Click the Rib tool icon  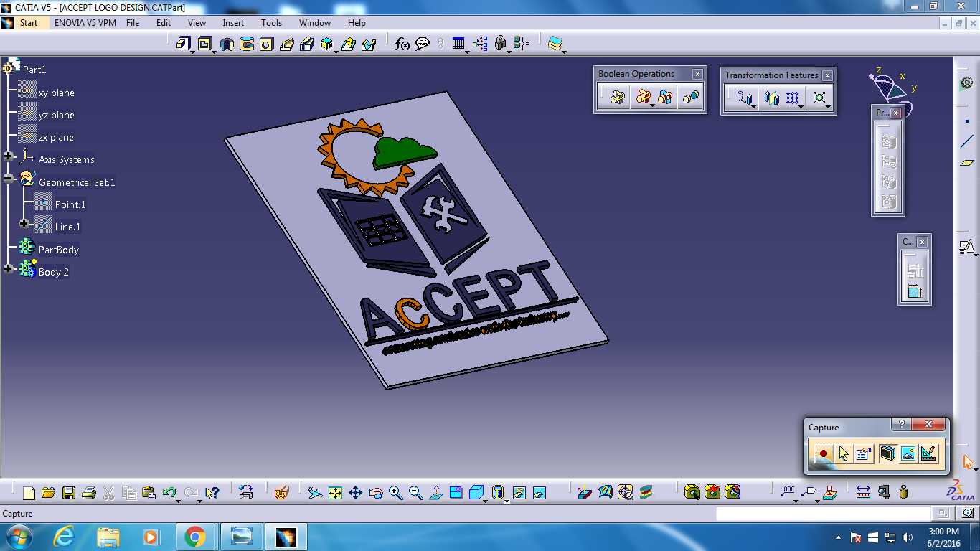pos(287,44)
